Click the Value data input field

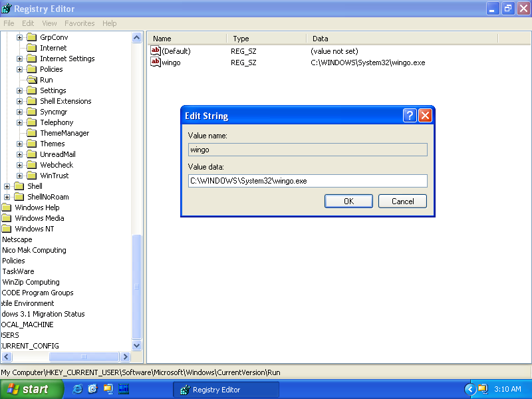pyautogui.click(x=308, y=181)
